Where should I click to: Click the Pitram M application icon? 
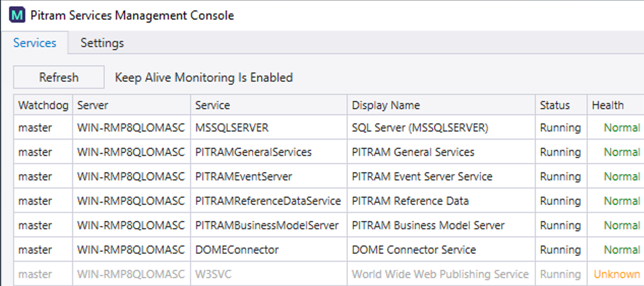coord(17,15)
